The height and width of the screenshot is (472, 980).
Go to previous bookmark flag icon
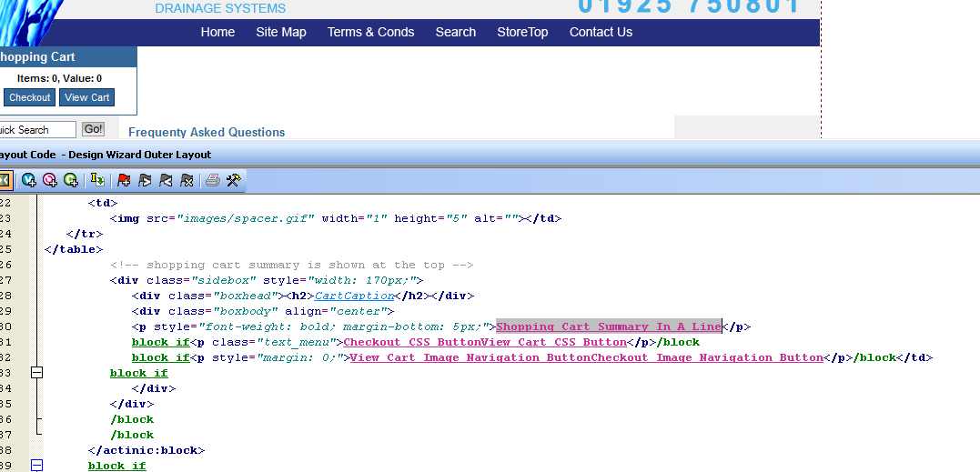166,180
